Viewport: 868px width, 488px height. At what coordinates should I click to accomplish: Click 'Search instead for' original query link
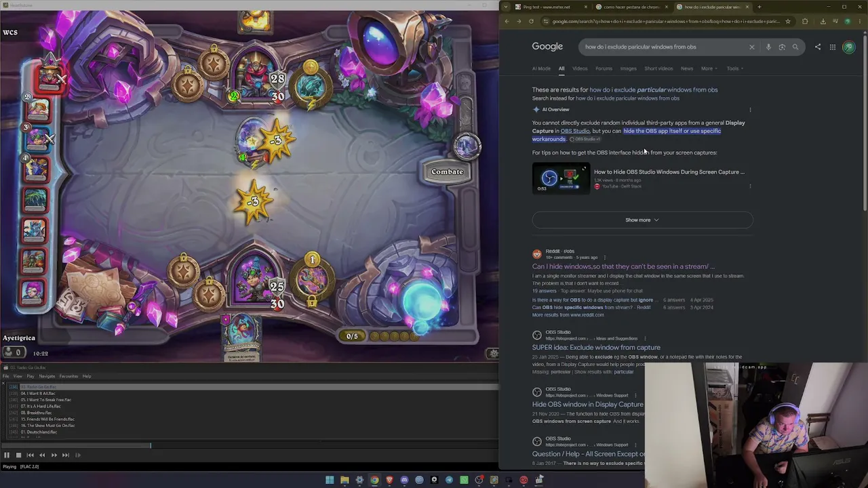point(627,98)
